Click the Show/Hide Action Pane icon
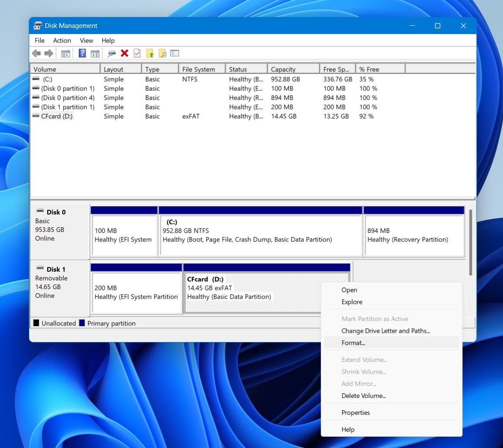Viewport: 503px width, 448px height. (95, 54)
